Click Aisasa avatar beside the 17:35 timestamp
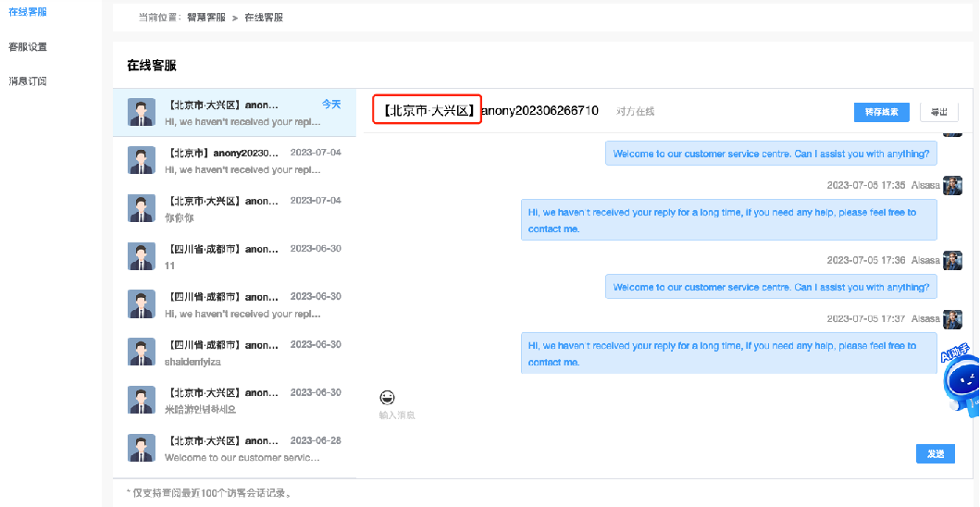Screen dimensions: 980x507 952,186
